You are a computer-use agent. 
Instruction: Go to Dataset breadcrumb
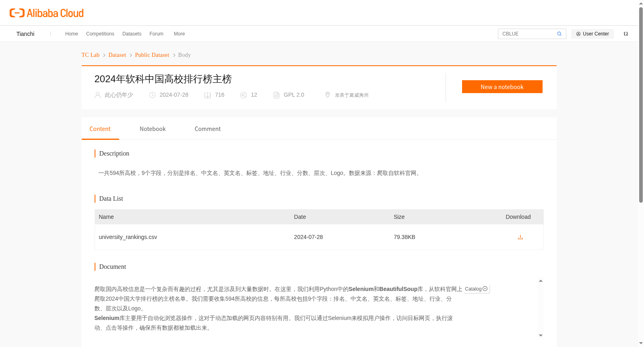point(117,55)
